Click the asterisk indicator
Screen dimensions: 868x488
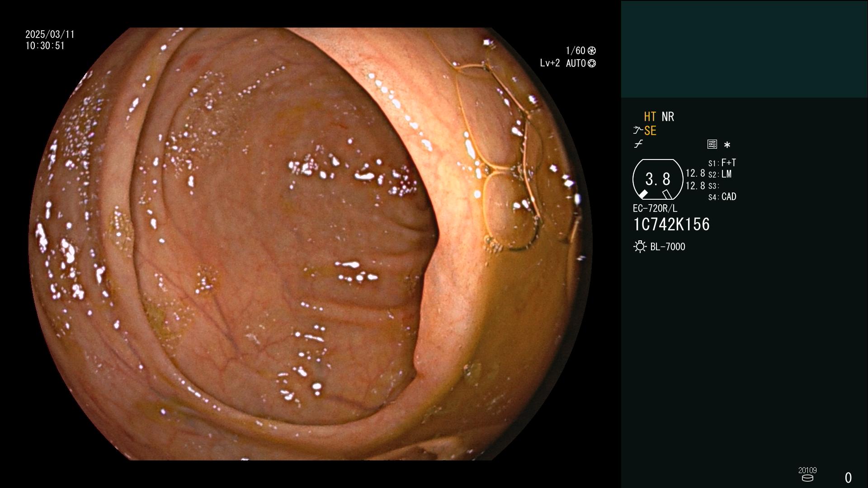(727, 145)
